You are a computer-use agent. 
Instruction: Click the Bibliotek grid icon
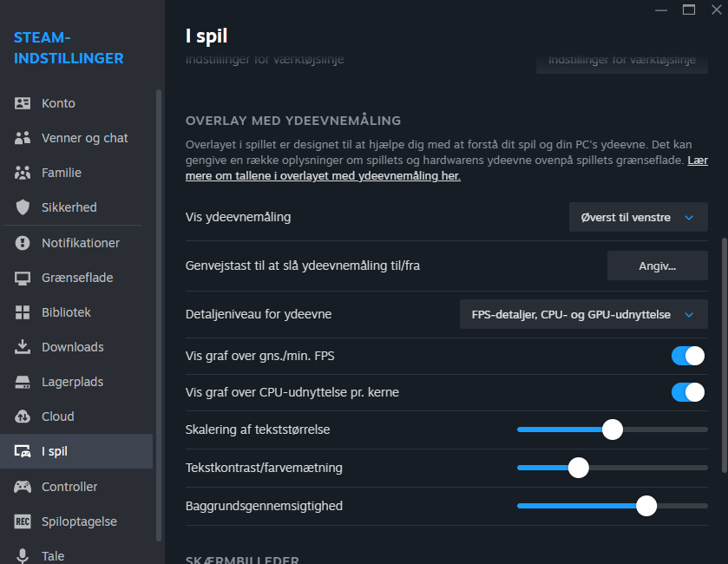(23, 312)
